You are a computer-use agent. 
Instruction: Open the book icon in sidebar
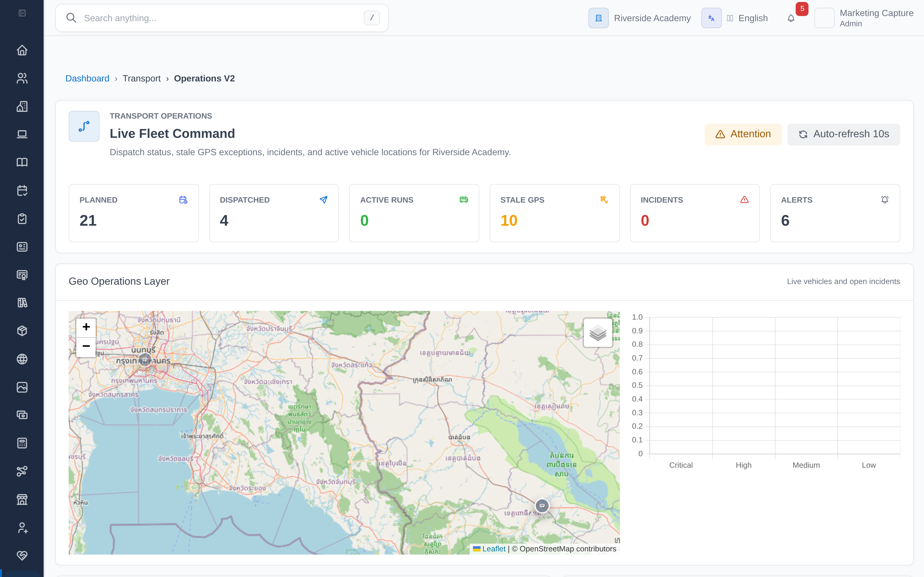tap(22, 162)
